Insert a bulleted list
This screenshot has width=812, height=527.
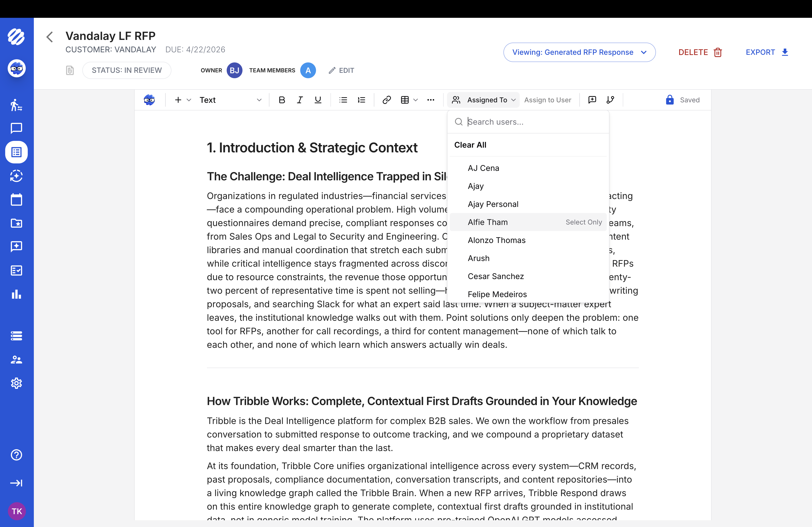tap(343, 100)
